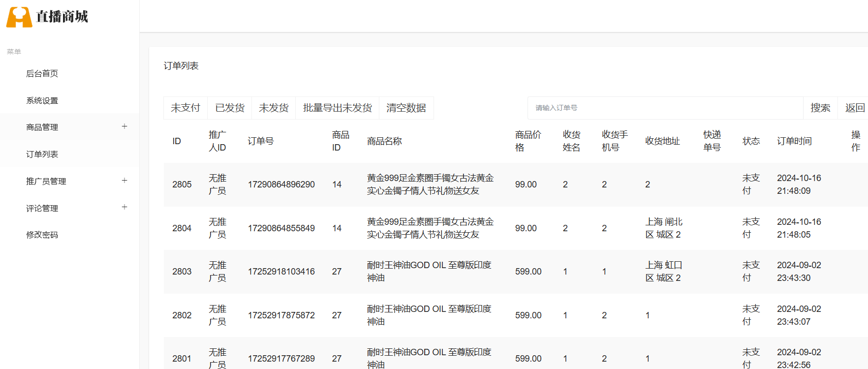Viewport: 868px width, 369px height.
Task: Click 批量导出未发货 button
Action: [x=337, y=108]
